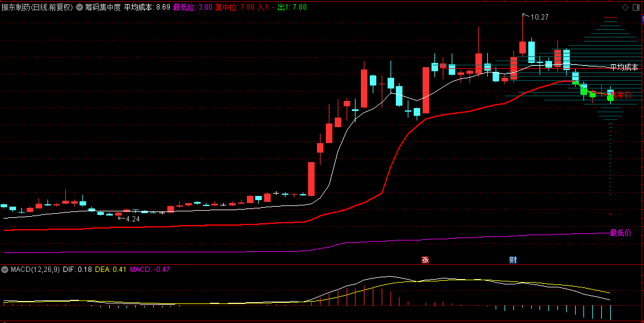Click the MACD(12,26,9) indicator label
The height and width of the screenshot is (323, 644).
(36, 270)
